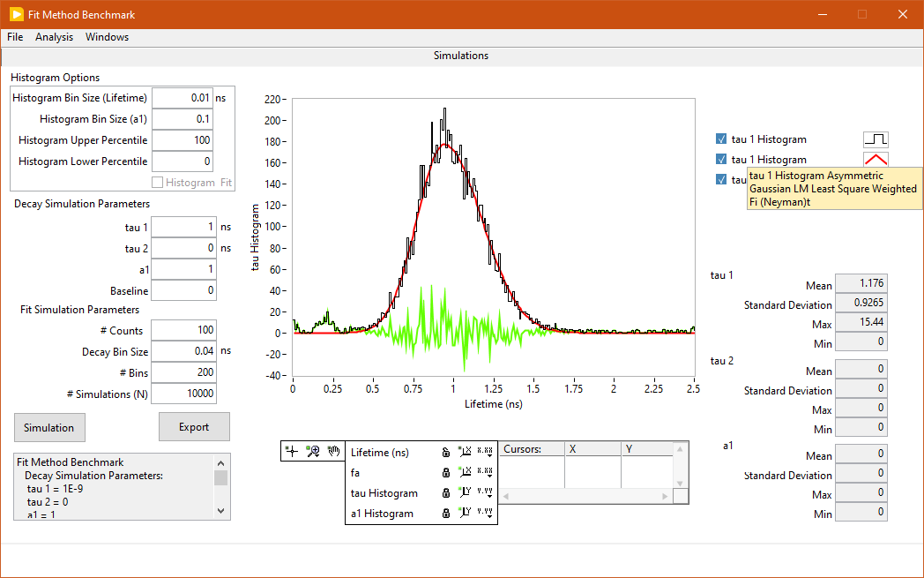Screen dimensions: 924x578
Task: Click the Lifetime (ns) scale label in legend
Action: pos(379,453)
